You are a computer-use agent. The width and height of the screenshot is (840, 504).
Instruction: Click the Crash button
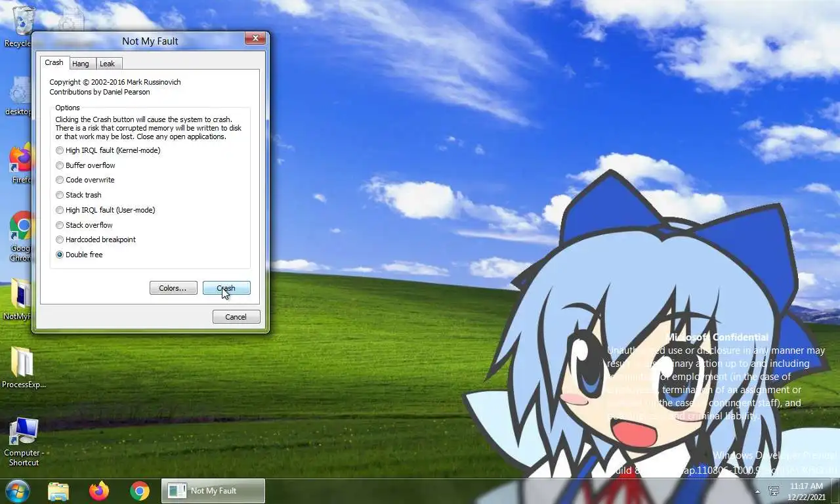point(226,288)
